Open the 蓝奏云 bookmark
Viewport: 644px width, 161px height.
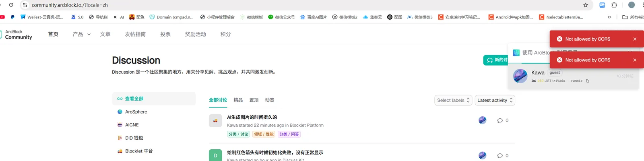(x=372, y=17)
